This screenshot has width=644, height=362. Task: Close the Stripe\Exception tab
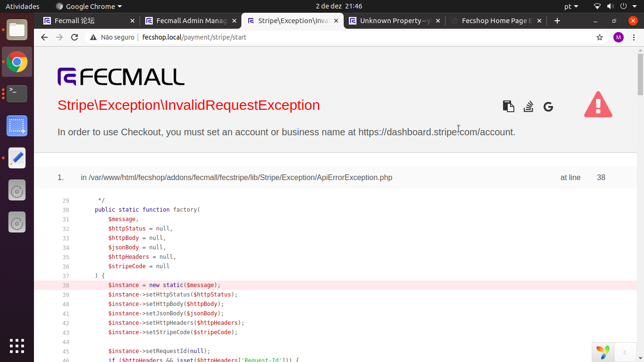click(x=336, y=21)
